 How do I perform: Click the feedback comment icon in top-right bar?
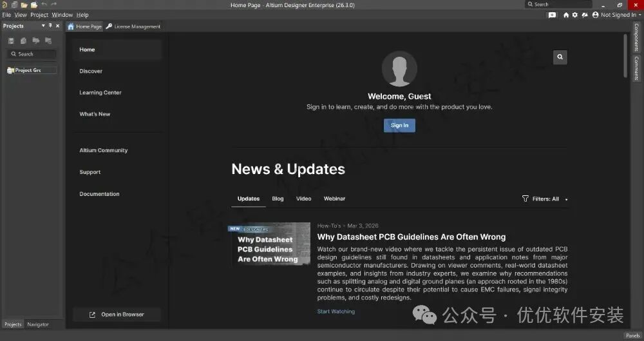coord(552,15)
